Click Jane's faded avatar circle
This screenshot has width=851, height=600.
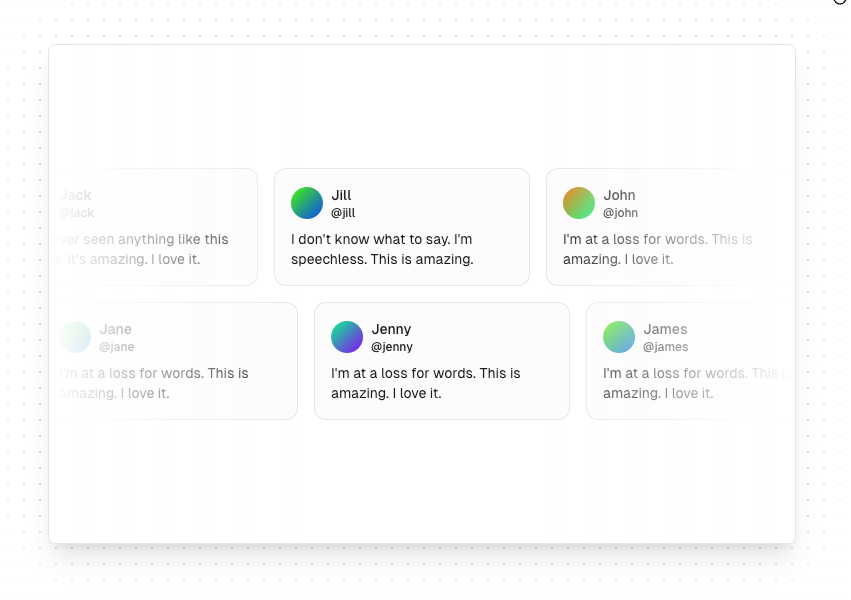click(75, 337)
